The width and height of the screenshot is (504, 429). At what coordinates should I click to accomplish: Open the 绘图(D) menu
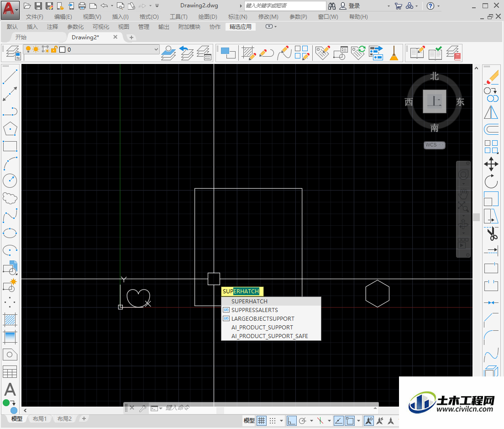pos(208,17)
